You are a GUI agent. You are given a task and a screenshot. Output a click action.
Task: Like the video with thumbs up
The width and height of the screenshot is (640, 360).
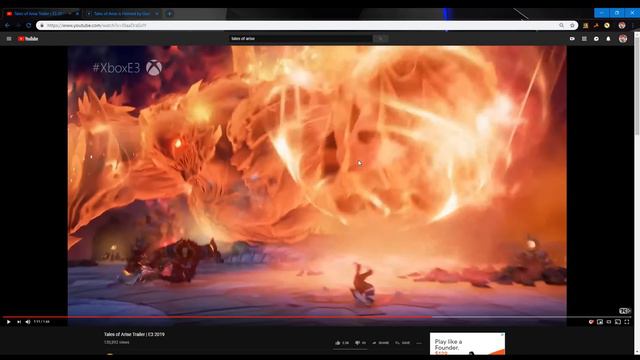342,343
